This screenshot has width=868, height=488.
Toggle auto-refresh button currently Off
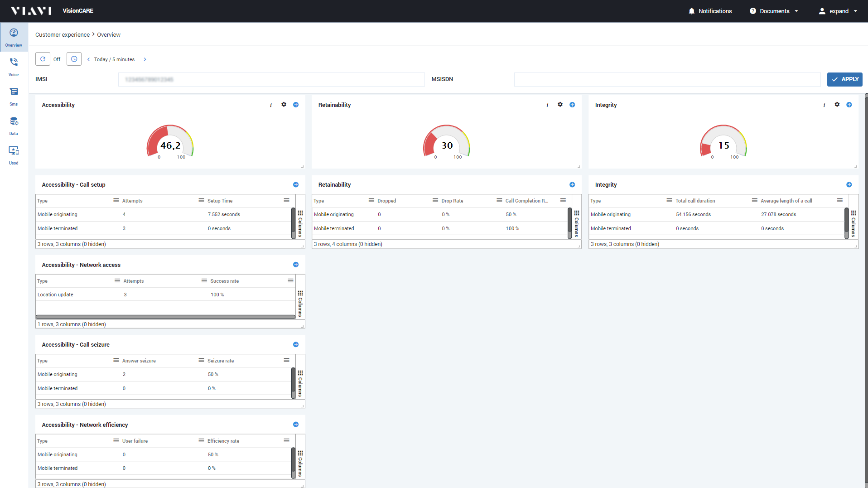point(43,59)
